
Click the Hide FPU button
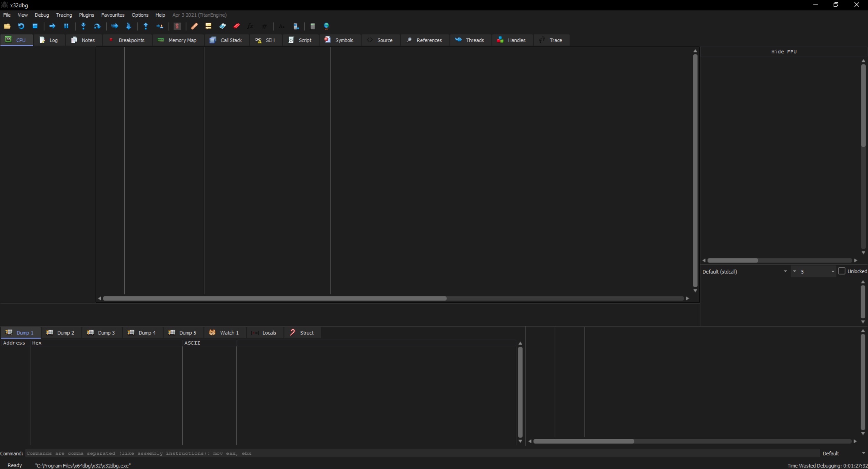tap(784, 52)
